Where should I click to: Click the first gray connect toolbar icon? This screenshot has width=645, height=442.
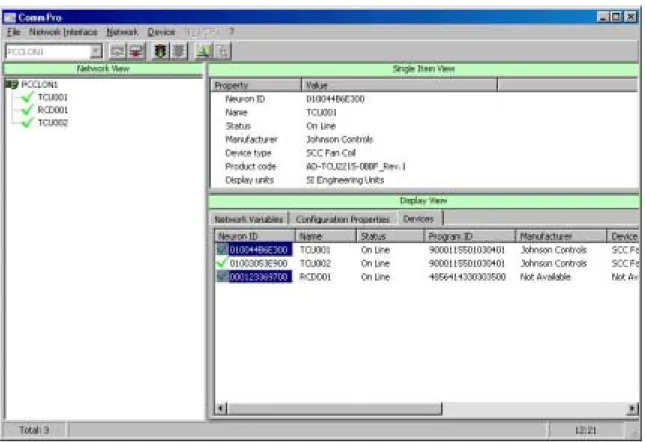click(118, 51)
